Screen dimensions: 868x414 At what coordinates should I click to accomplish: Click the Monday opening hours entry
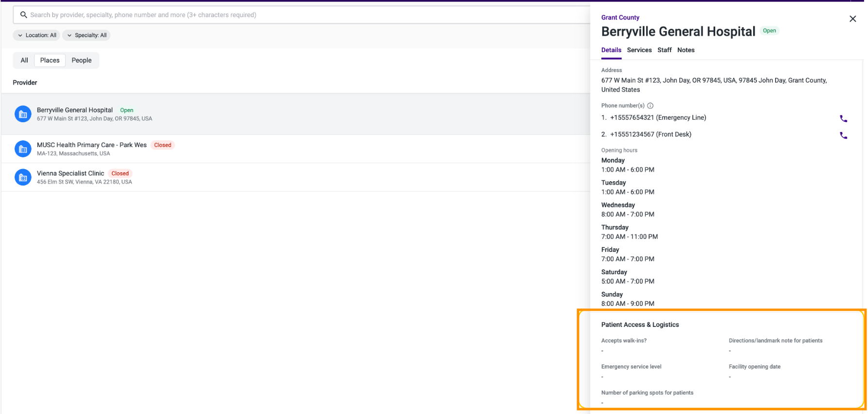628,165
